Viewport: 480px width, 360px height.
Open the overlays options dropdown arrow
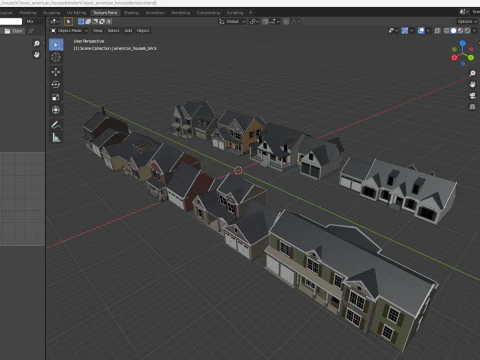(428, 31)
